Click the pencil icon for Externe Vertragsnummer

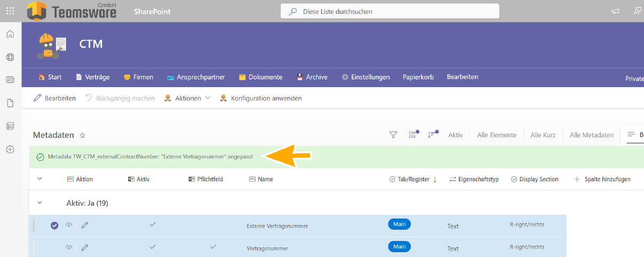click(85, 225)
